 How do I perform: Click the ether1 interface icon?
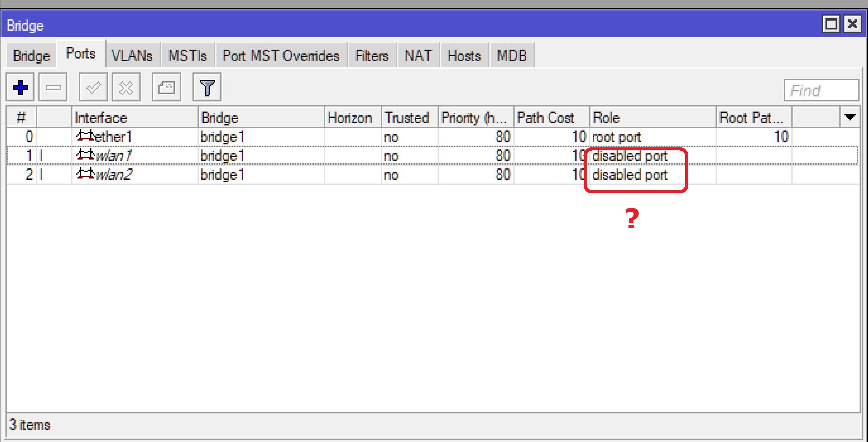(x=85, y=136)
